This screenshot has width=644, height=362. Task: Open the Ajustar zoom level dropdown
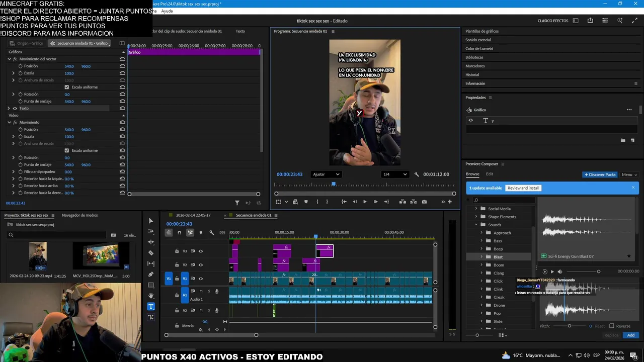(326, 174)
